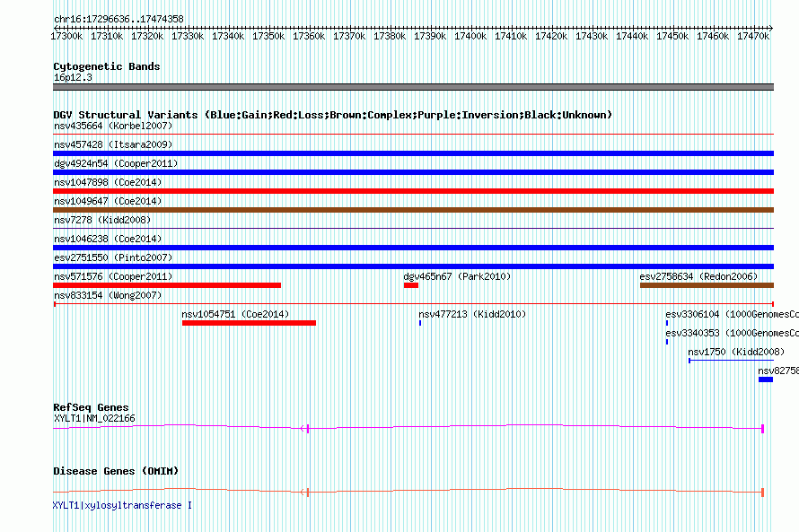Select the nsv1047898 (Coe2014) red loss bar
The height and width of the screenshot is (532, 799).
pos(413,191)
